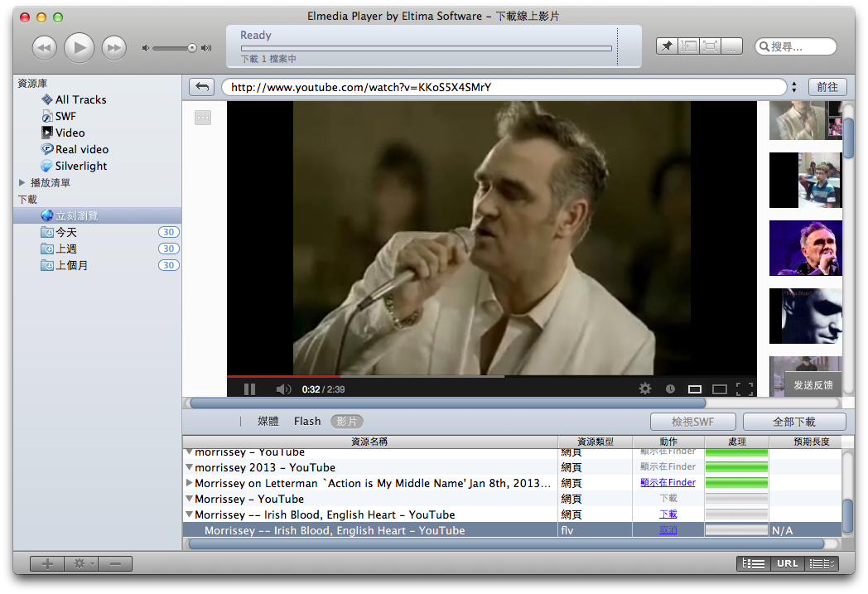
Task: Click 顯示在Finder link for Letterman row
Action: coord(668,482)
